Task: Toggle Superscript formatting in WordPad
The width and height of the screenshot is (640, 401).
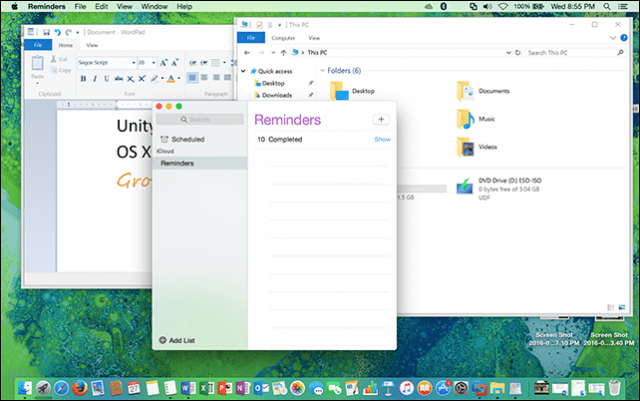Action: 142,78
